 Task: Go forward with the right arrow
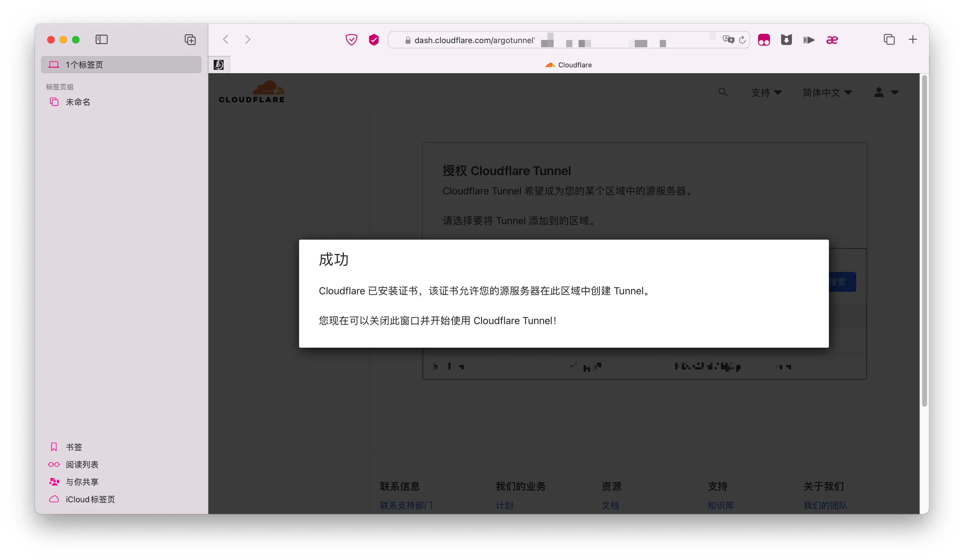coord(248,39)
